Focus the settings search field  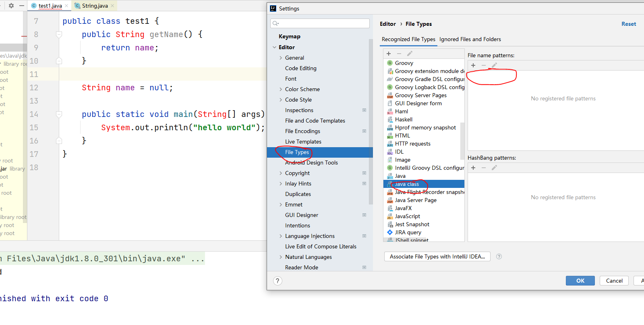click(320, 23)
